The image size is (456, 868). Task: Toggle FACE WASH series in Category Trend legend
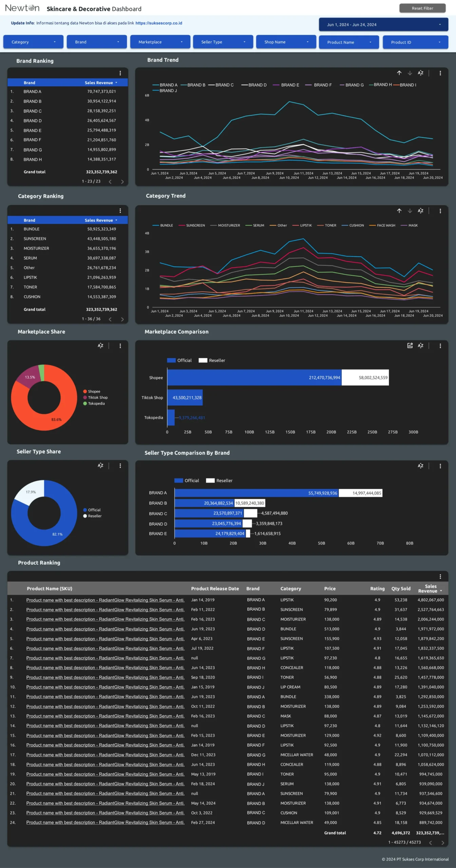coord(382,225)
